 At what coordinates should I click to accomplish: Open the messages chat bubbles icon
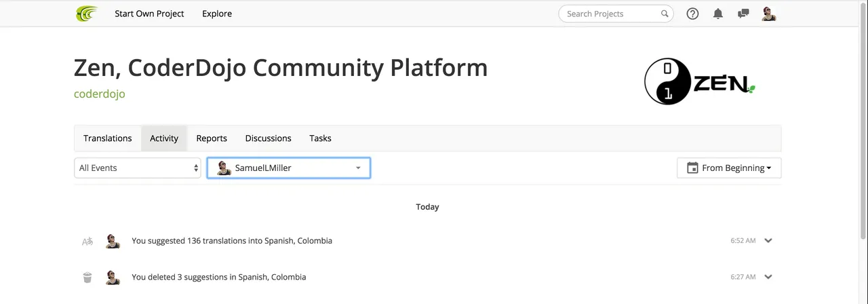[x=743, y=14]
